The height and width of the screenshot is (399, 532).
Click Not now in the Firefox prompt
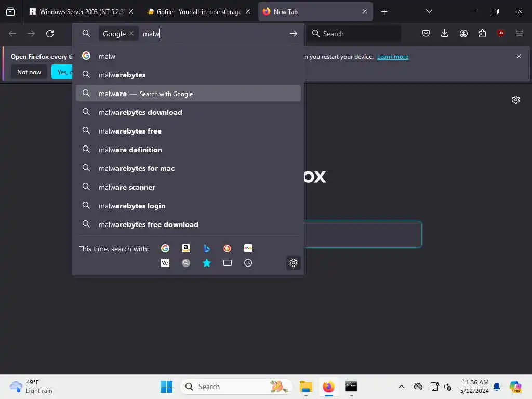click(x=29, y=72)
